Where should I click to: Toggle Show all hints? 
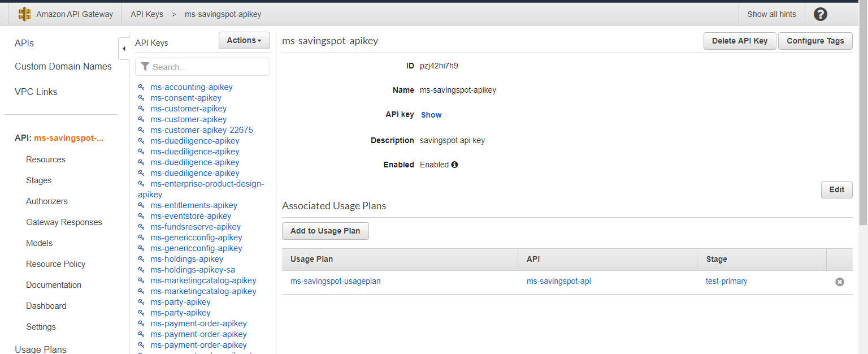pyautogui.click(x=771, y=14)
